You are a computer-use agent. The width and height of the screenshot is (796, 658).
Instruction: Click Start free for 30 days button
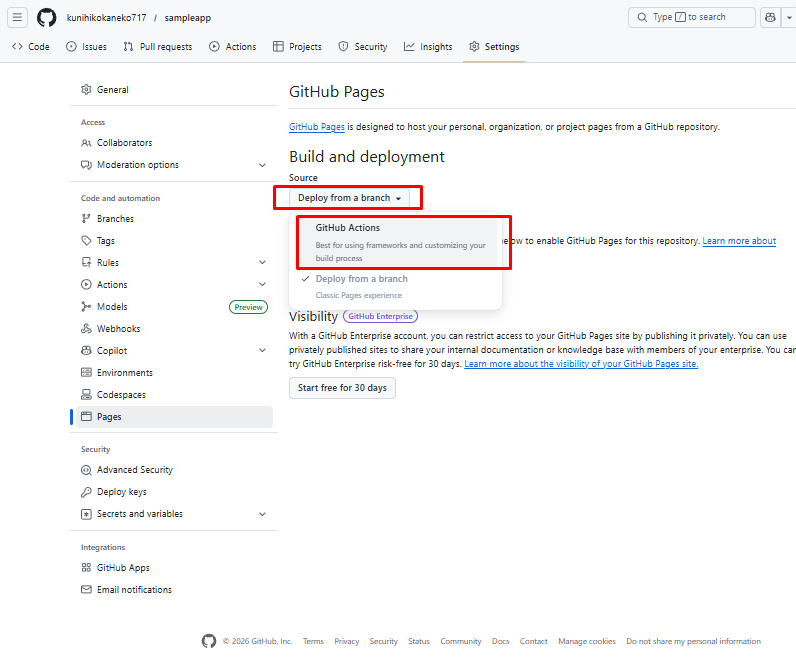[x=342, y=388]
